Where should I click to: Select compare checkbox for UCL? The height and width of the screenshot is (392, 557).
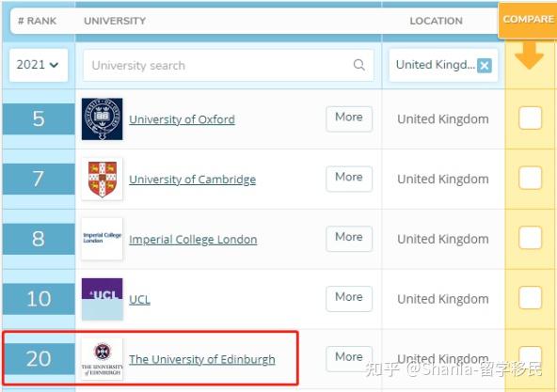pos(530,298)
